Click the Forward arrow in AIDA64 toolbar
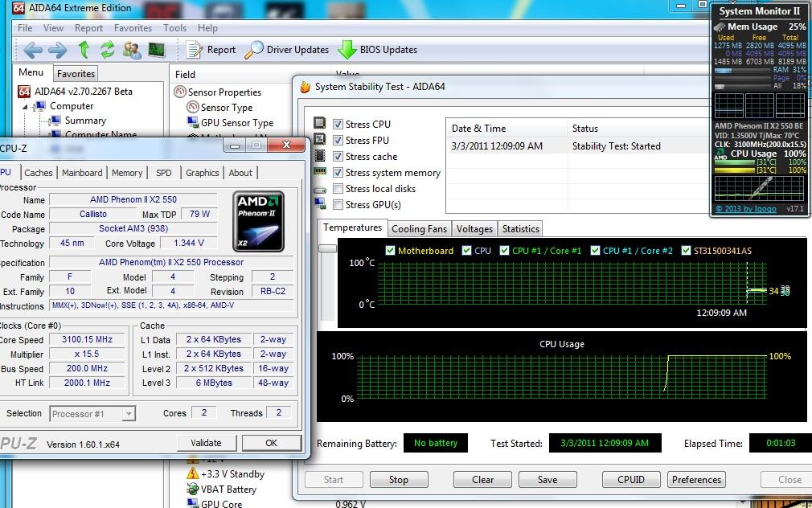Viewport: 812px width, 508px height. point(57,50)
